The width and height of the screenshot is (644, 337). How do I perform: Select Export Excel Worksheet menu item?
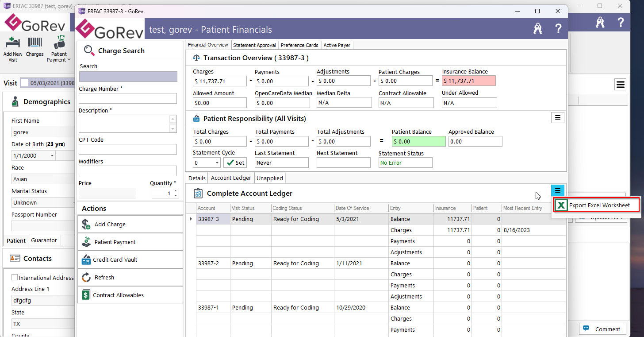[x=596, y=205]
